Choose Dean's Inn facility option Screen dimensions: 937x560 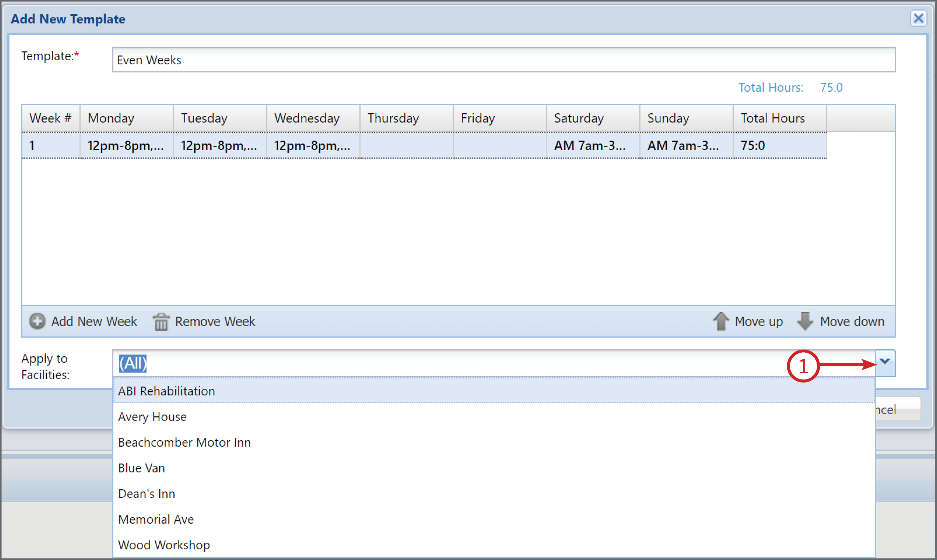[494, 493]
